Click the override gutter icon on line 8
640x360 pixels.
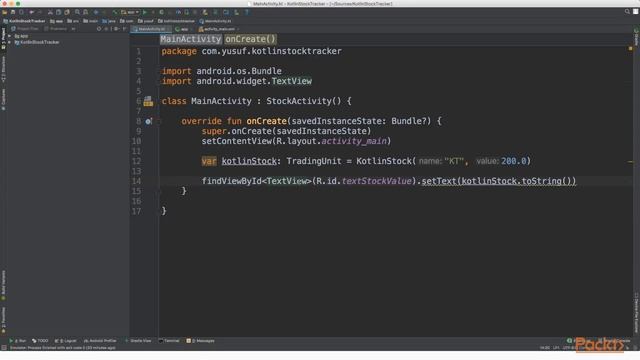click(149, 121)
